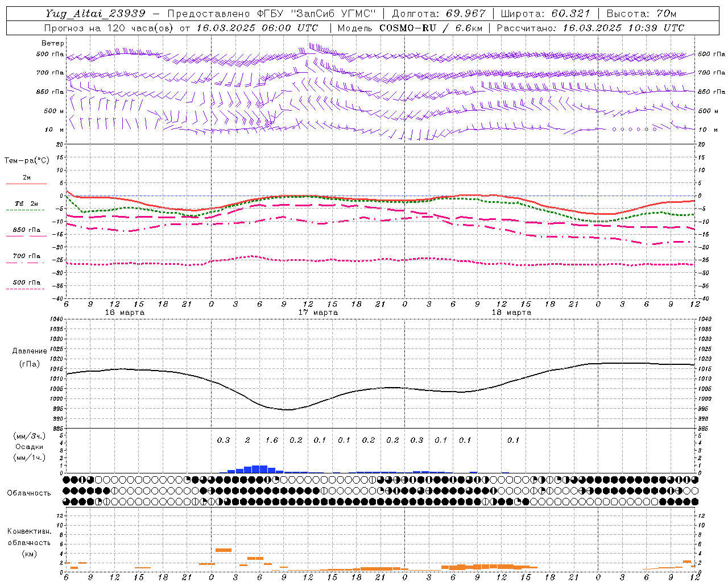Click the 500 гПа temperature legend entry

pyautogui.click(x=27, y=282)
